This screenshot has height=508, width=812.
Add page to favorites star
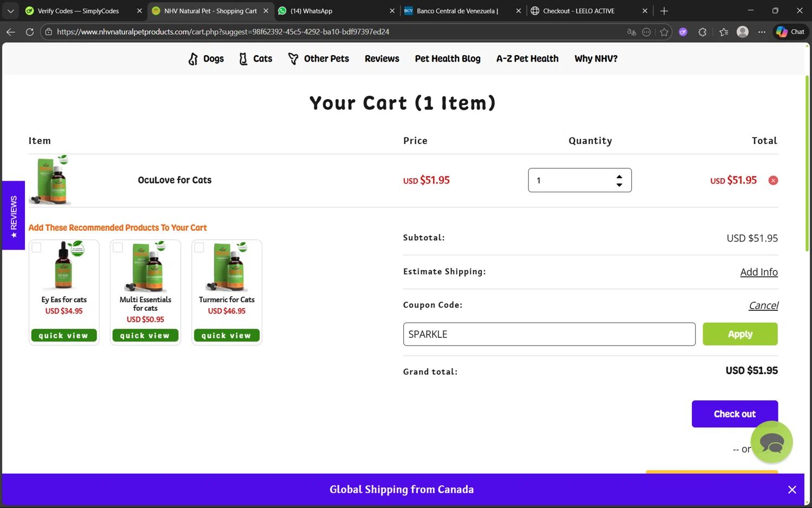coord(664,32)
